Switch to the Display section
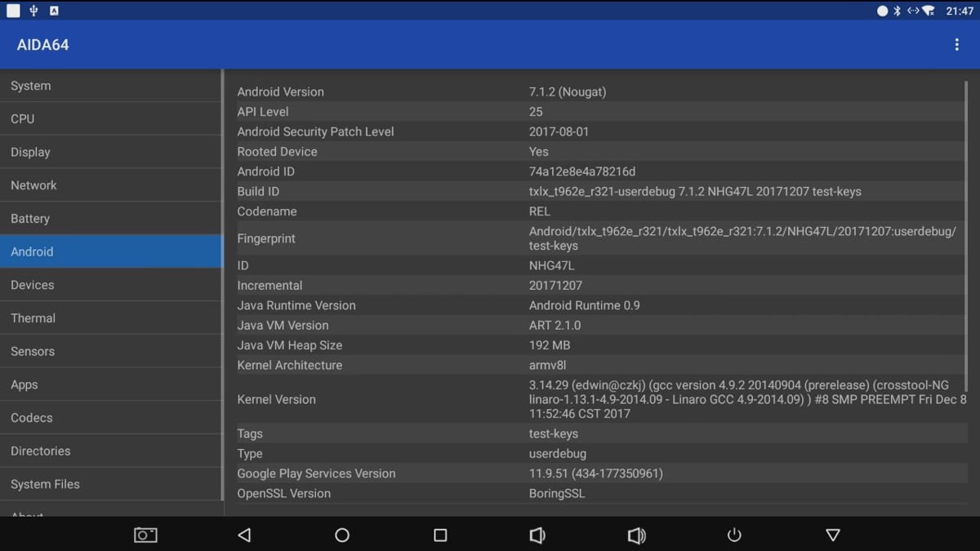 (110, 153)
